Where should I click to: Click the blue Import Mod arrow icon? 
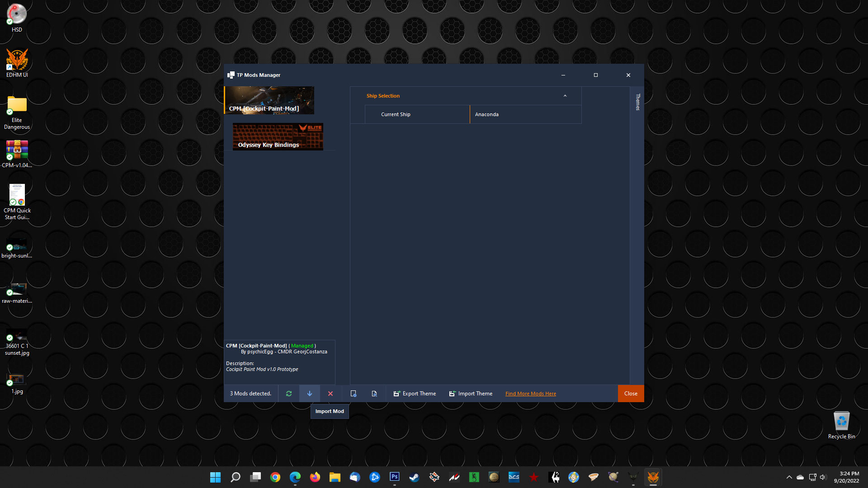click(310, 394)
